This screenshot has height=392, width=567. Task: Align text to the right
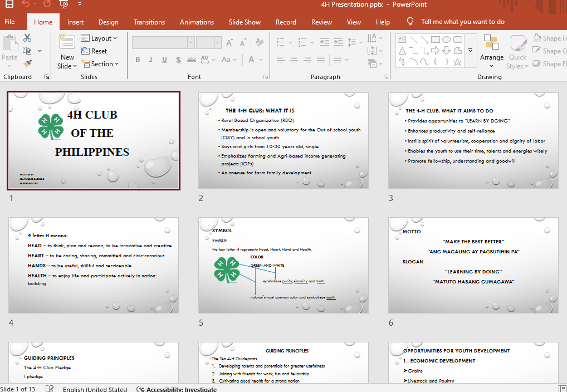point(307,60)
